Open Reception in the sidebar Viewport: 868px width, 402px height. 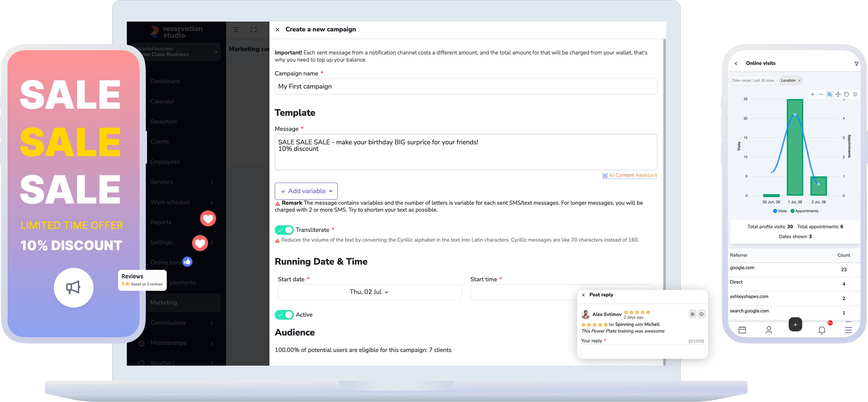tap(163, 122)
